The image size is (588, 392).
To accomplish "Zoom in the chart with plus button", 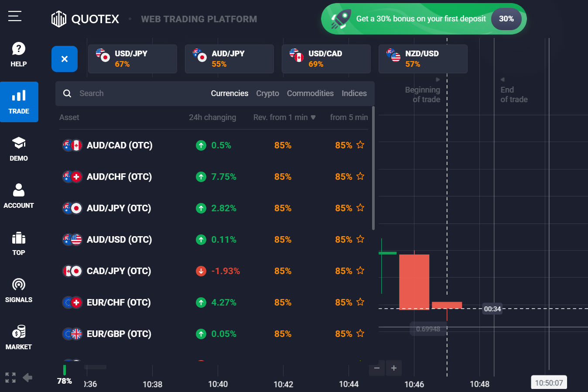I will point(393,368).
